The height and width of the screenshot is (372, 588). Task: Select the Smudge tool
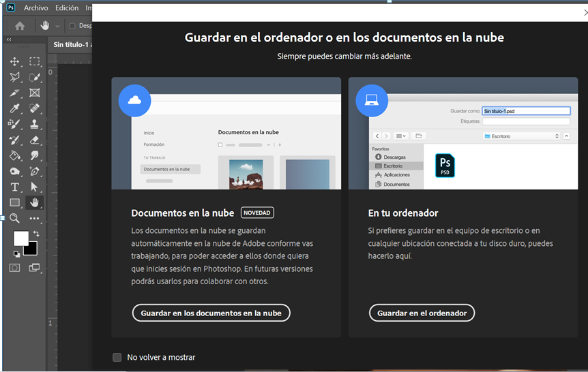(x=35, y=155)
